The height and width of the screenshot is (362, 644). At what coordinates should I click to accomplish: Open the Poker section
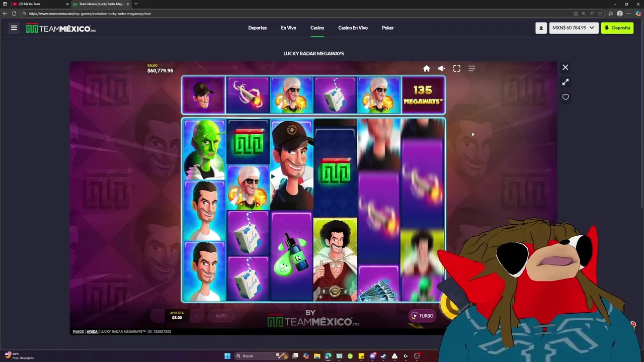[387, 28]
